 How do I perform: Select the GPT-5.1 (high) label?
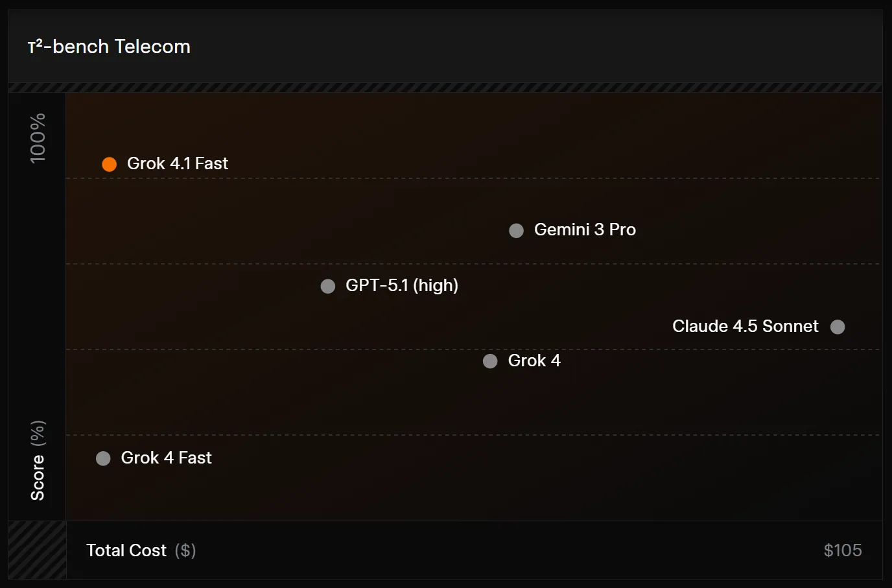[402, 285]
